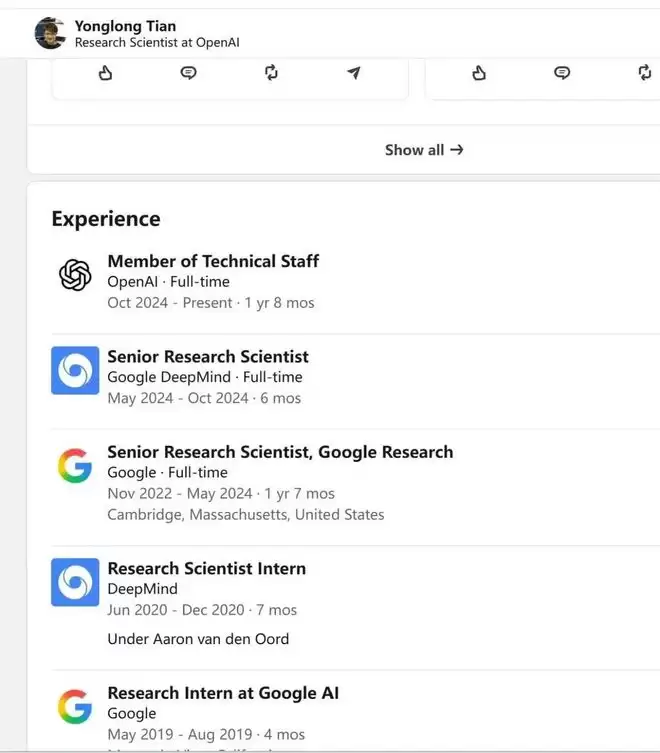660x753 pixels.
Task: Open Yonglong Tian's profile photo
Action: tap(50, 33)
